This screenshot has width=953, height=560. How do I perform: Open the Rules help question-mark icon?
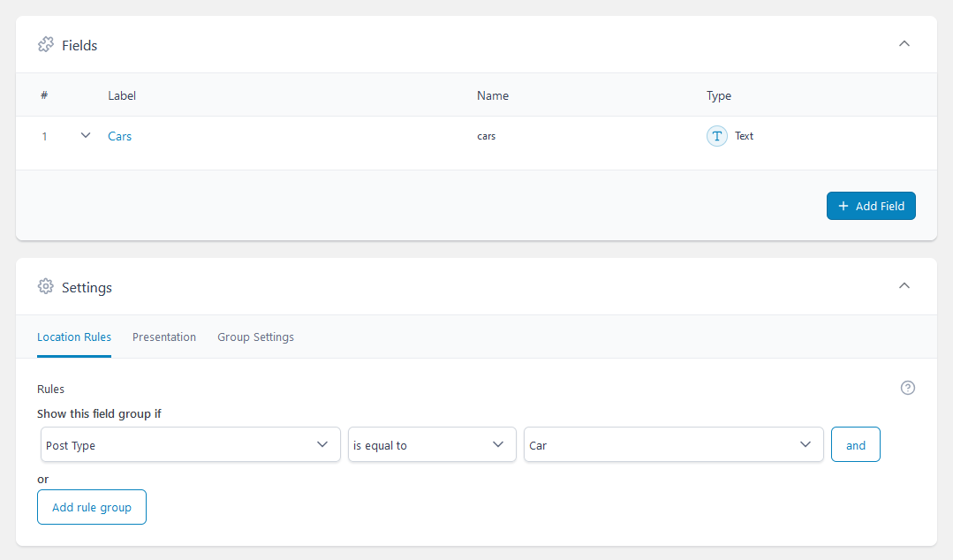(907, 388)
